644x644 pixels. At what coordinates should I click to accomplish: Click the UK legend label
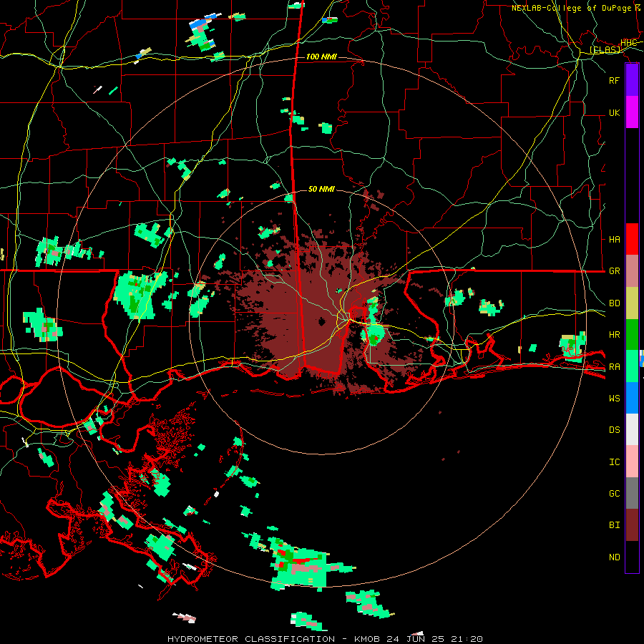[x=614, y=112]
